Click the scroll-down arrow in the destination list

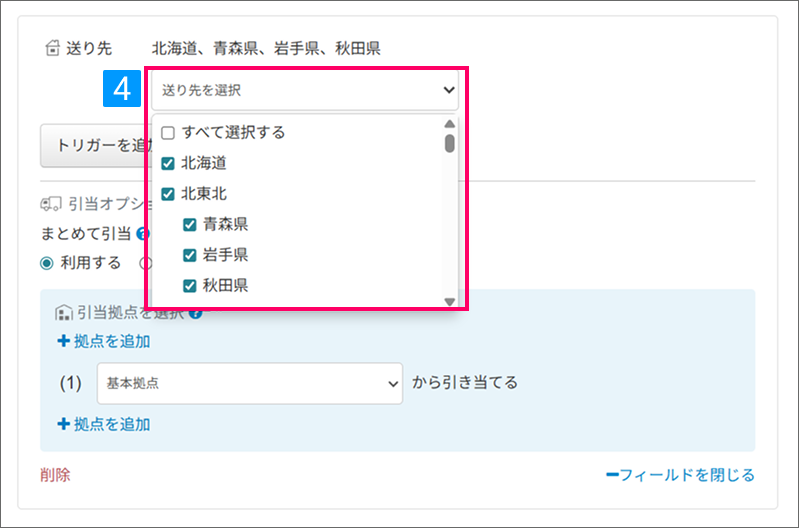[450, 301]
